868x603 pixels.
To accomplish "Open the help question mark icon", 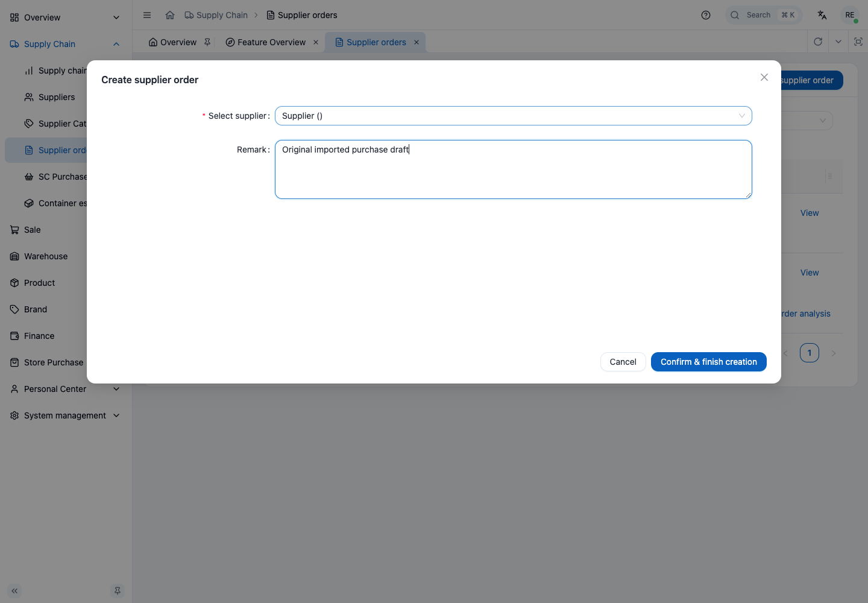I will point(706,15).
